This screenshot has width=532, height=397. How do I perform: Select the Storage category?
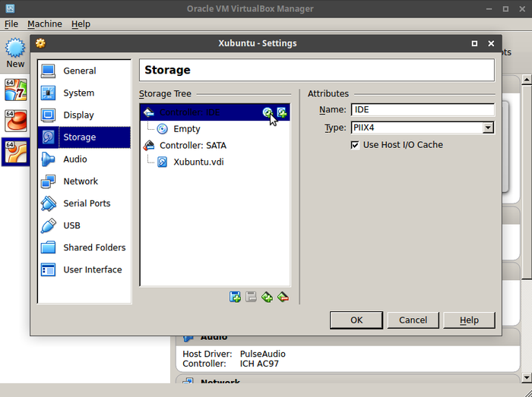tap(84, 137)
